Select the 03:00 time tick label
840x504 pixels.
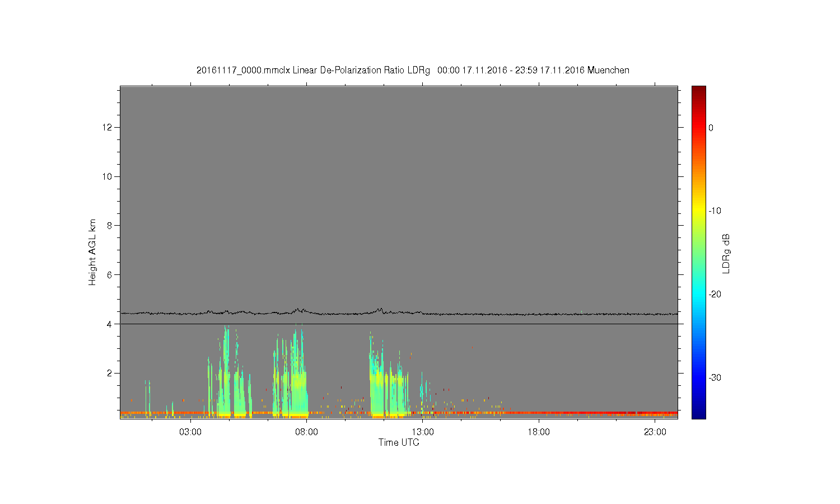(x=190, y=432)
